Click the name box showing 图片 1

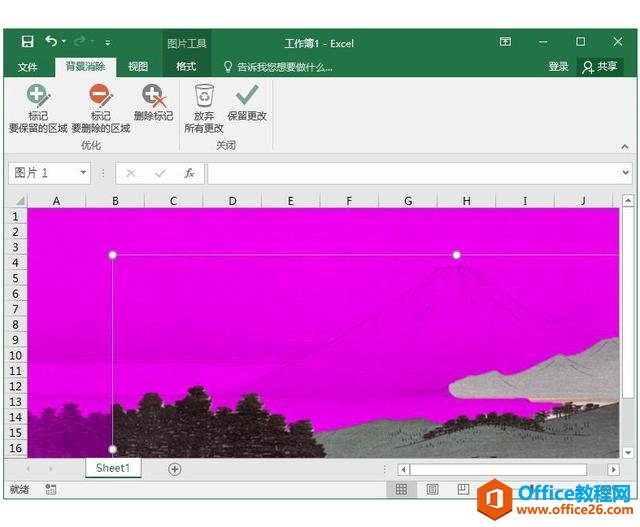click(43, 173)
